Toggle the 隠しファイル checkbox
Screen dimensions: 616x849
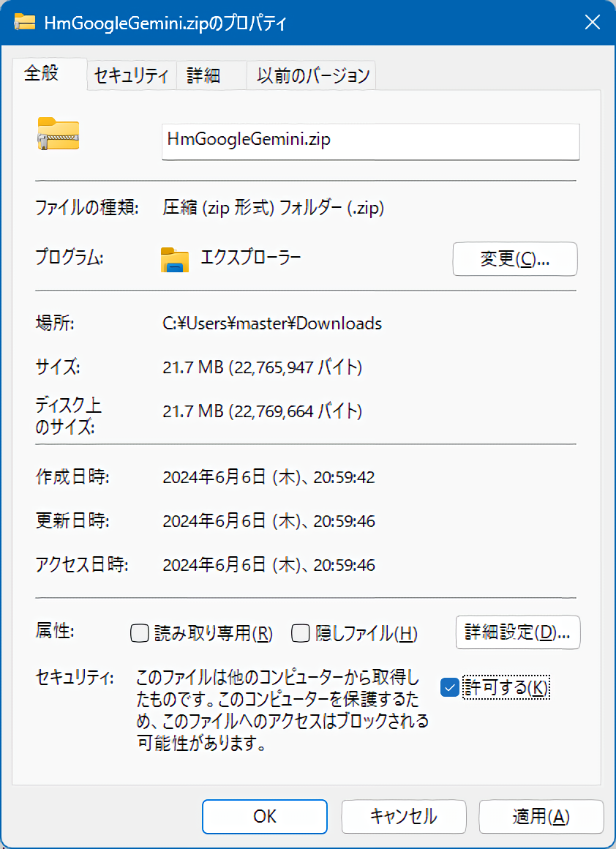[x=301, y=633]
